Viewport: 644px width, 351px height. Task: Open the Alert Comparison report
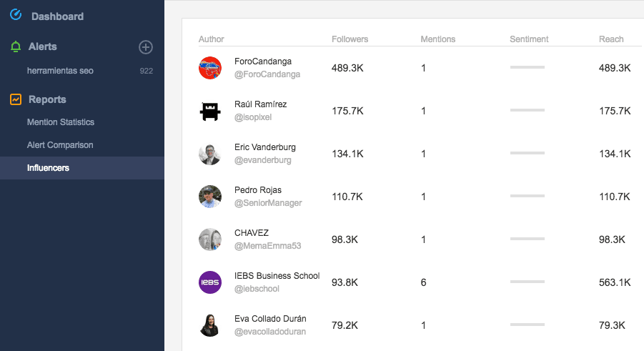(60, 145)
